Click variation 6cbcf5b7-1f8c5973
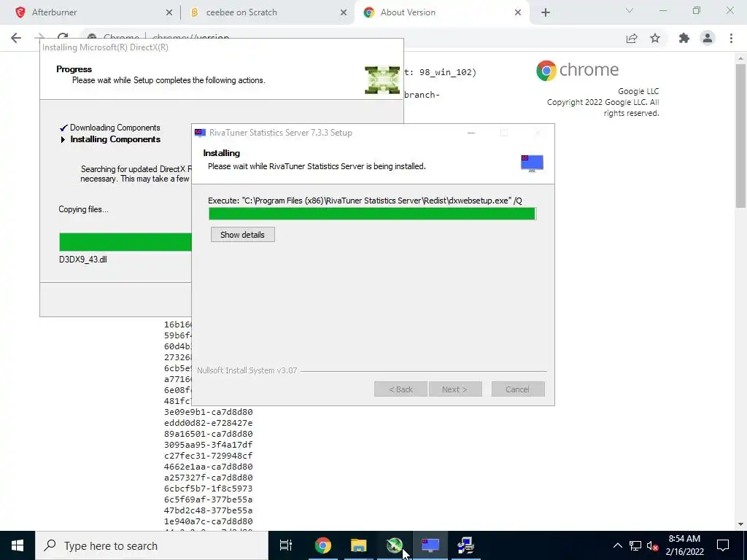The height and width of the screenshot is (560, 747). point(208,489)
